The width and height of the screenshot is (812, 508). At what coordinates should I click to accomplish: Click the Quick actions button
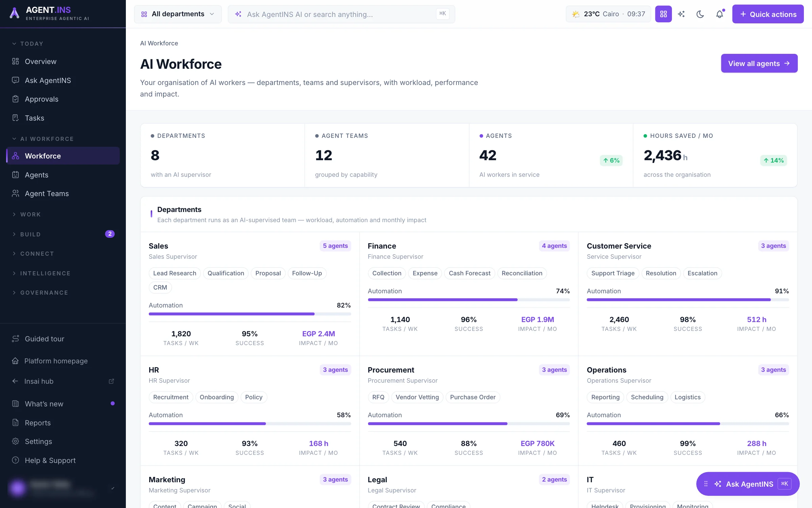click(768, 14)
